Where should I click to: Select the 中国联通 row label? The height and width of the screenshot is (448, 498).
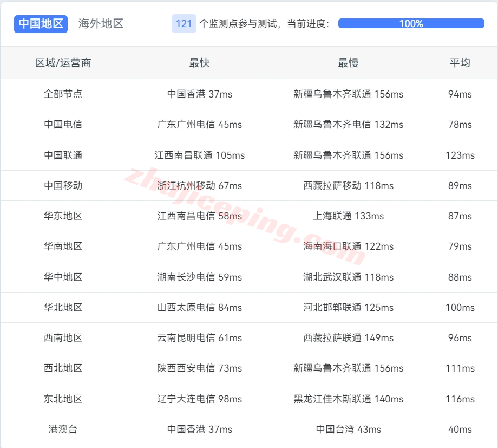pyautogui.click(x=63, y=155)
